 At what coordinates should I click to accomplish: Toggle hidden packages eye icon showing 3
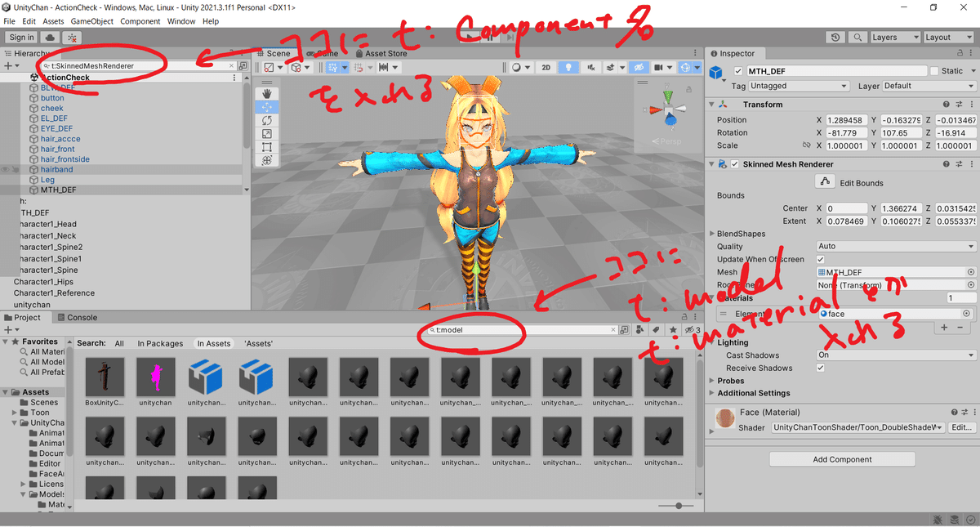(x=693, y=330)
